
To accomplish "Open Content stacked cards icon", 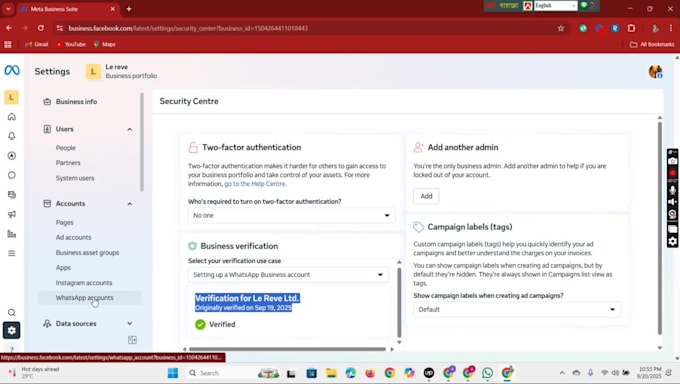I will [12, 195].
